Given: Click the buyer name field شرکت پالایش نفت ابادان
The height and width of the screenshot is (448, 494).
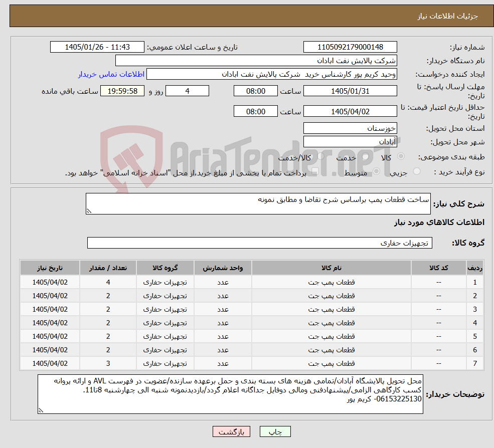Looking at the screenshot, I should click(x=256, y=61).
